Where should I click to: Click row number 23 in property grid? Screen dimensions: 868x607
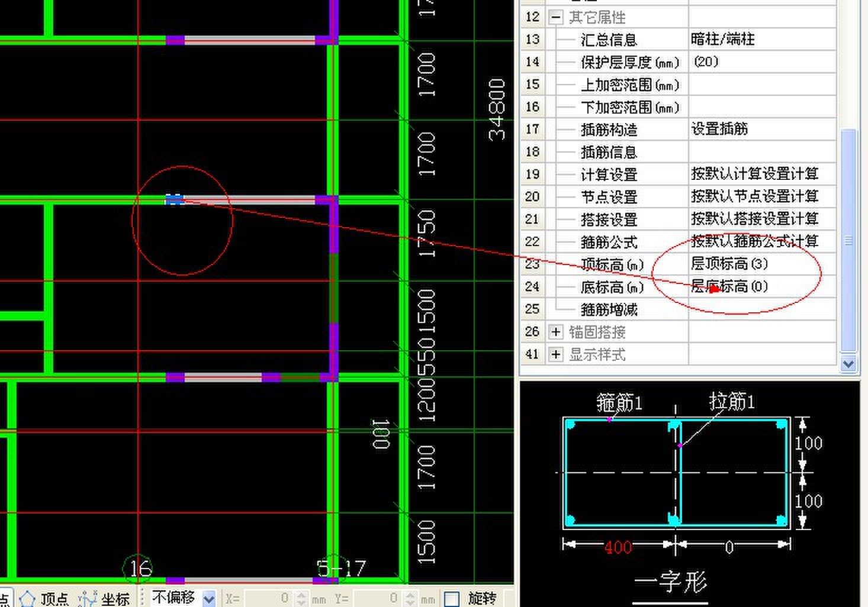coord(532,264)
